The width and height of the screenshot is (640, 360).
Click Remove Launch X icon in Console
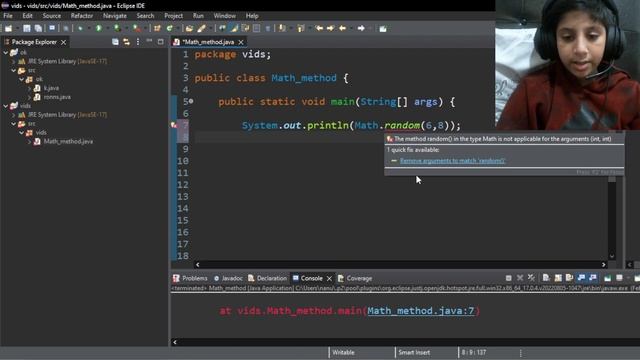[520, 278]
